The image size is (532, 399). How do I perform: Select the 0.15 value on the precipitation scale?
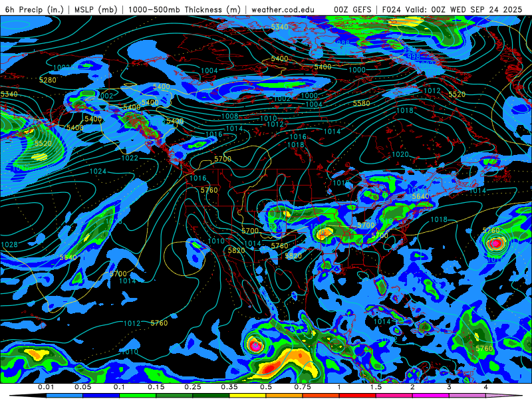click(156, 387)
